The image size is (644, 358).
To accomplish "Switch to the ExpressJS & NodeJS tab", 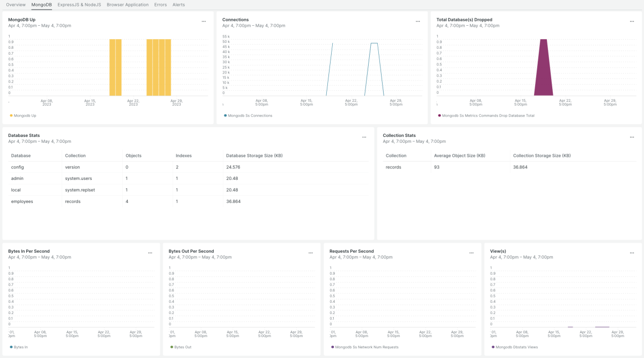I will tap(79, 5).
